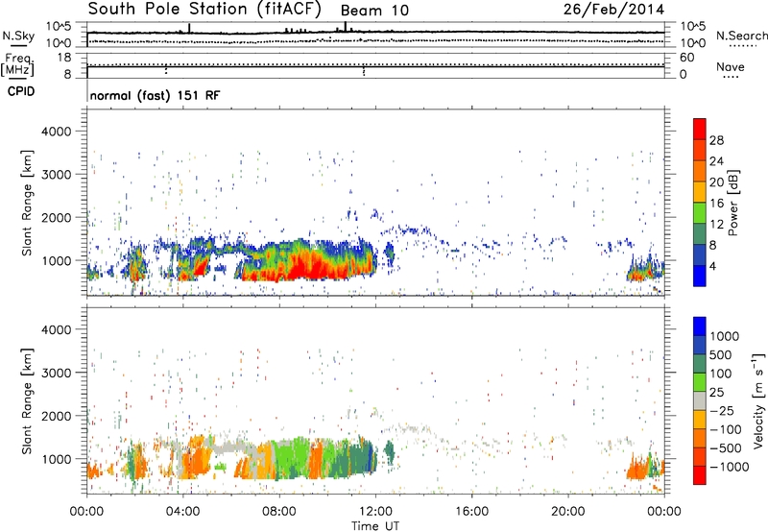Screen dimensions: 768x532
Task: Click the 16 tick on the Power colorbar
Action: 716,204
